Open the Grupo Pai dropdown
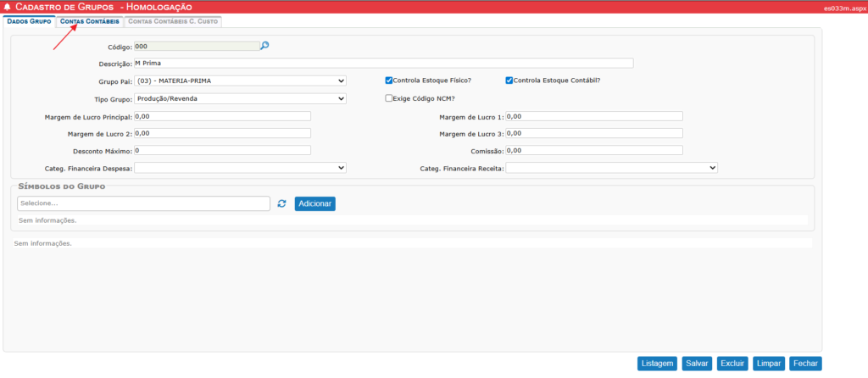Image resolution: width=868 pixels, height=378 pixels. (x=240, y=81)
